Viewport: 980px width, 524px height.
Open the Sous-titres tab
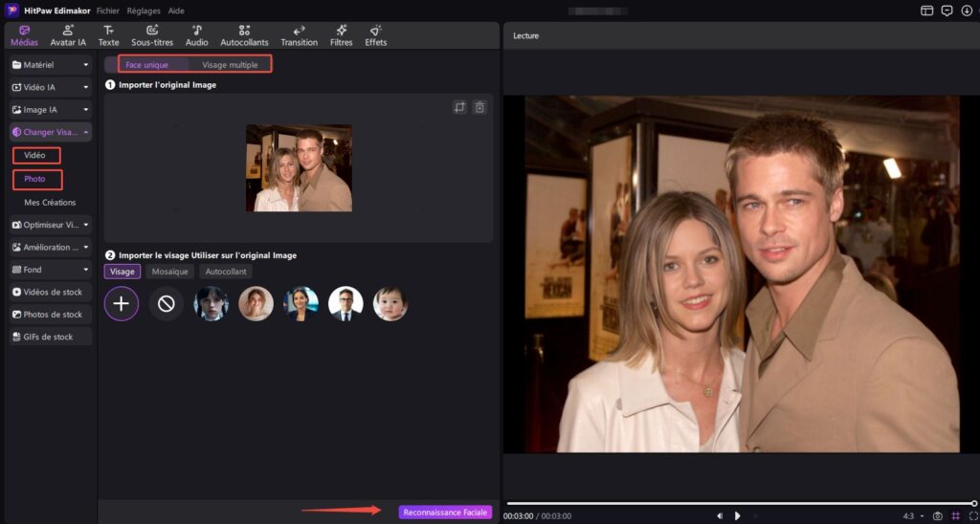click(152, 35)
